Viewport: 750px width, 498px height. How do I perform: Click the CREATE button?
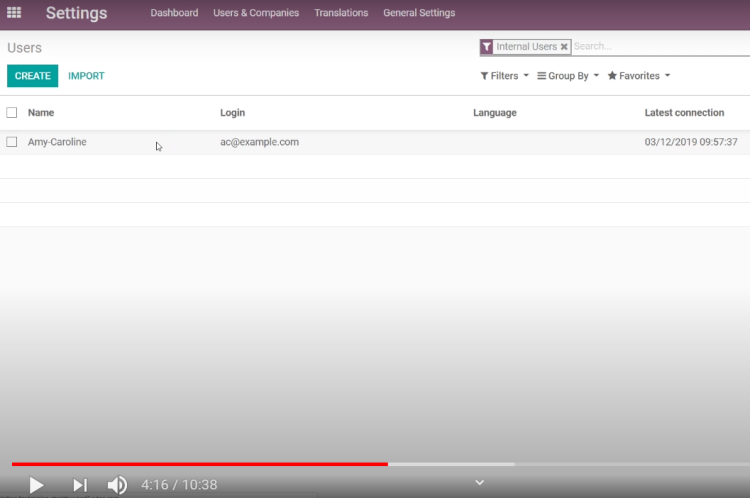pyautogui.click(x=33, y=76)
